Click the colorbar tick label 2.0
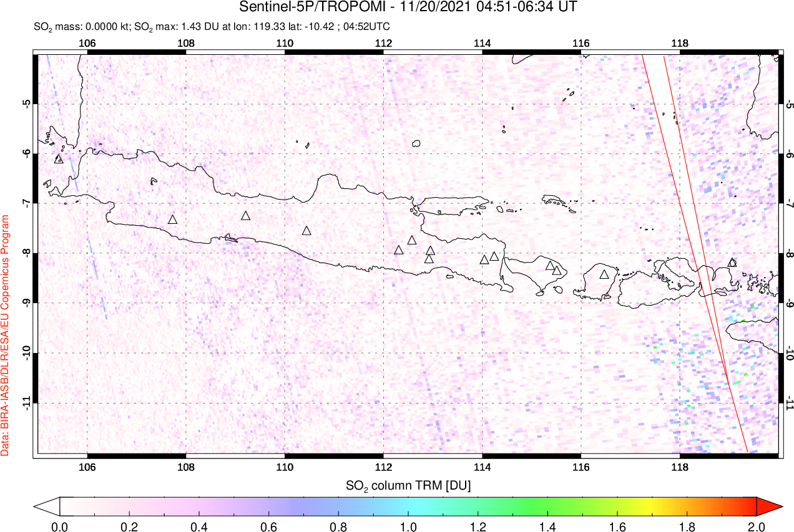 (757, 526)
